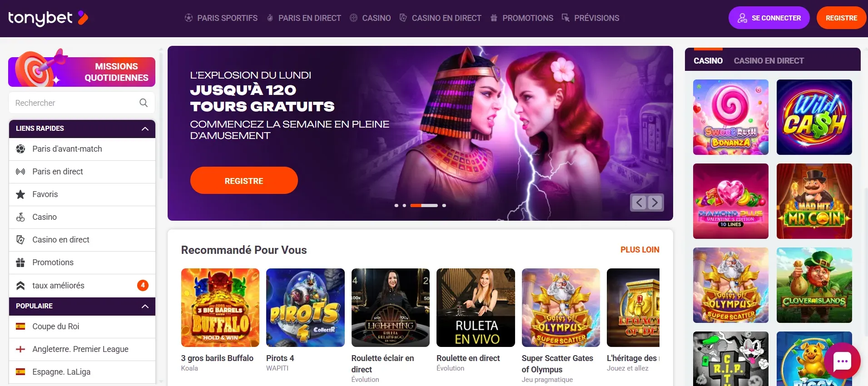Click the Promotions gift icon in sidebar
This screenshot has width=868, height=386.
point(20,262)
